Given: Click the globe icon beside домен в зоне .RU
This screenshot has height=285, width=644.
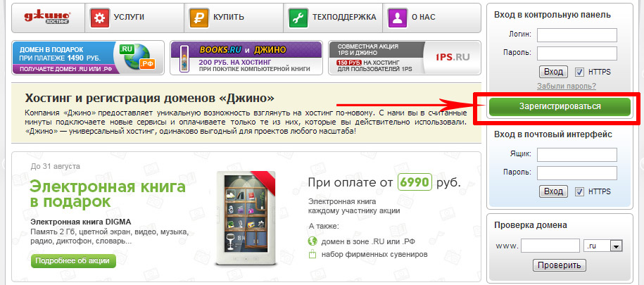Looking at the screenshot, I should (x=313, y=241).
